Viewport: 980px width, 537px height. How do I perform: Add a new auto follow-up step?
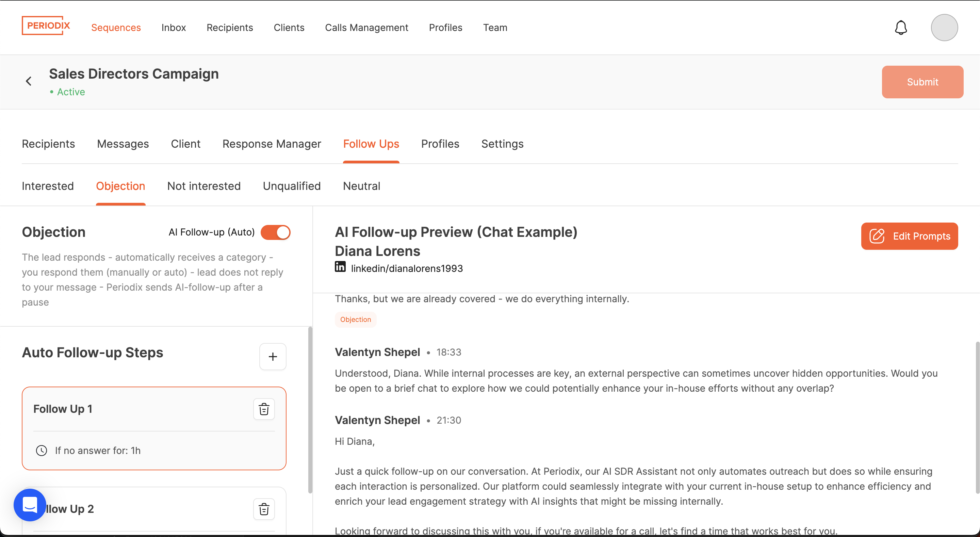272,356
